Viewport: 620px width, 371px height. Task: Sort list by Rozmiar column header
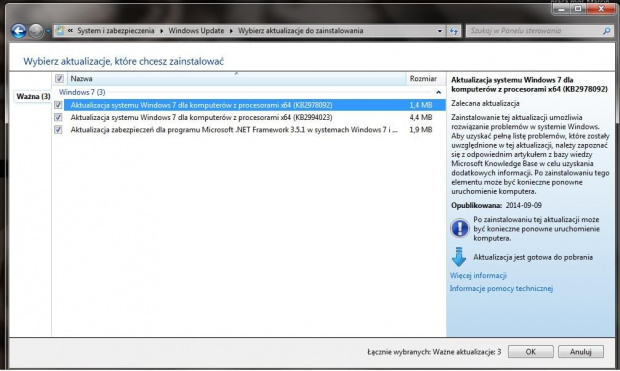tap(425, 78)
